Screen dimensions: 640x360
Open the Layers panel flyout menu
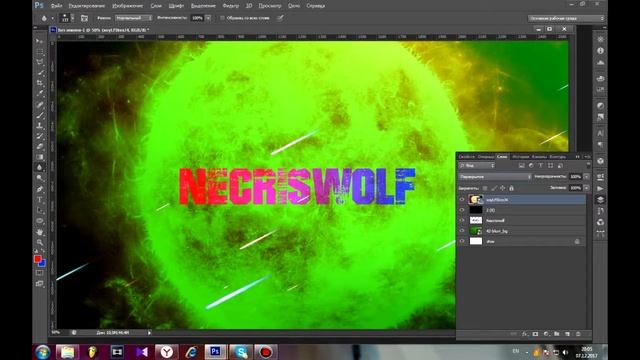(587, 157)
